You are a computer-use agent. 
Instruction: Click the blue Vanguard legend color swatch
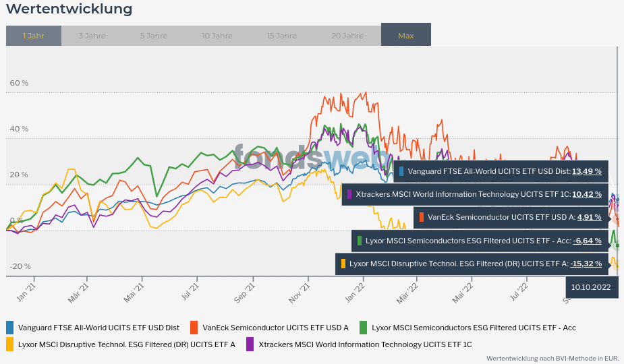(10, 328)
